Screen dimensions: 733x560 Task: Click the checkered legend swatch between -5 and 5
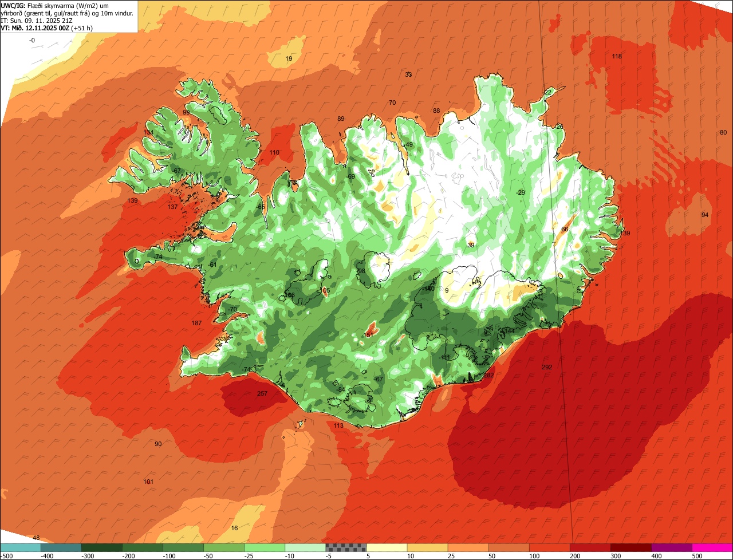[346, 547]
